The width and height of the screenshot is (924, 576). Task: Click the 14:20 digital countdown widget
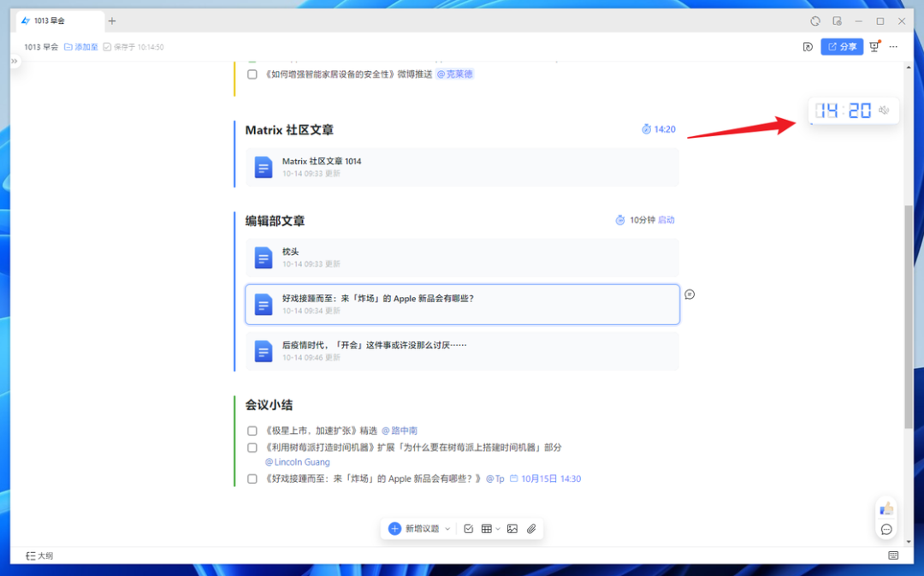tap(844, 110)
